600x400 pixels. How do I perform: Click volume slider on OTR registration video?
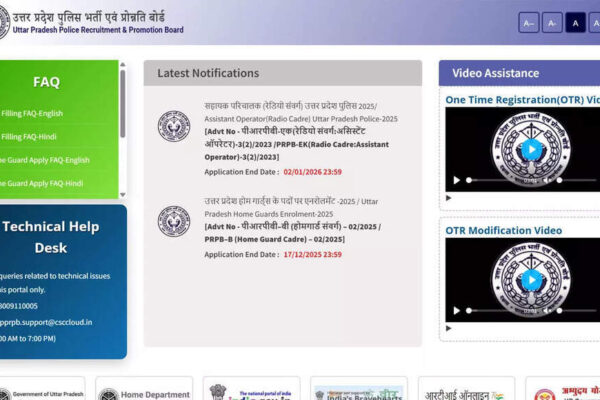click(576, 180)
